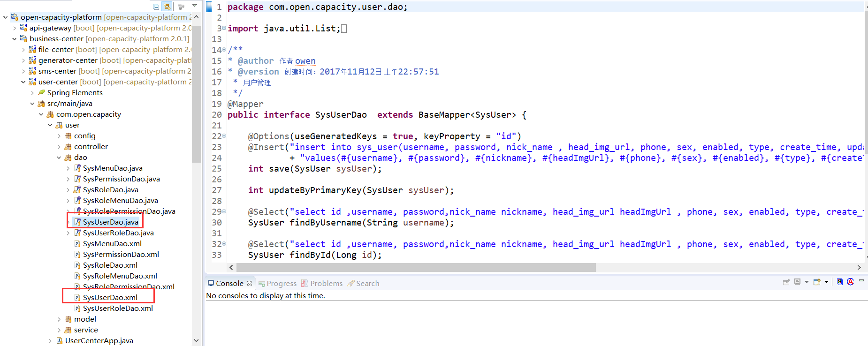Image resolution: width=868 pixels, height=346 pixels.
Task: Toggle Link with Editor in Package Explorer
Action: pos(167,7)
